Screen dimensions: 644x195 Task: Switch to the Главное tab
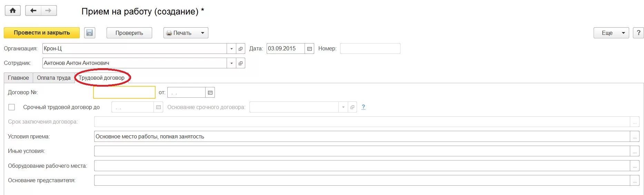pyautogui.click(x=18, y=78)
